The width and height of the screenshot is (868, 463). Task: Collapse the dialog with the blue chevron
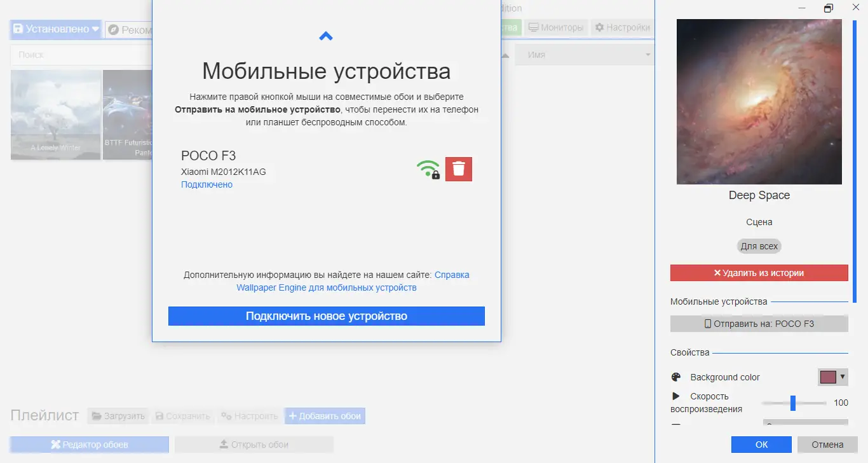325,36
